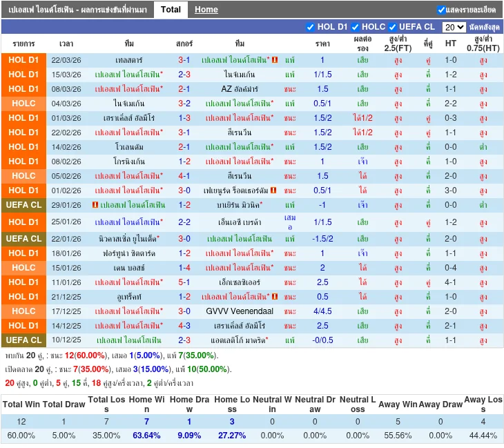The width and height of the screenshot is (504, 448).
Task: Select the Total tab
Action: (171, 10)
